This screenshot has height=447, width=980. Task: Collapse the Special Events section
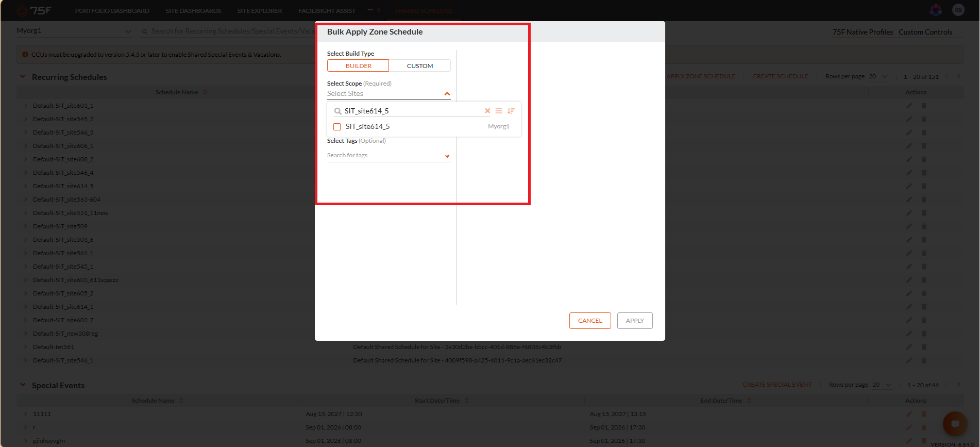pos(23,385)
